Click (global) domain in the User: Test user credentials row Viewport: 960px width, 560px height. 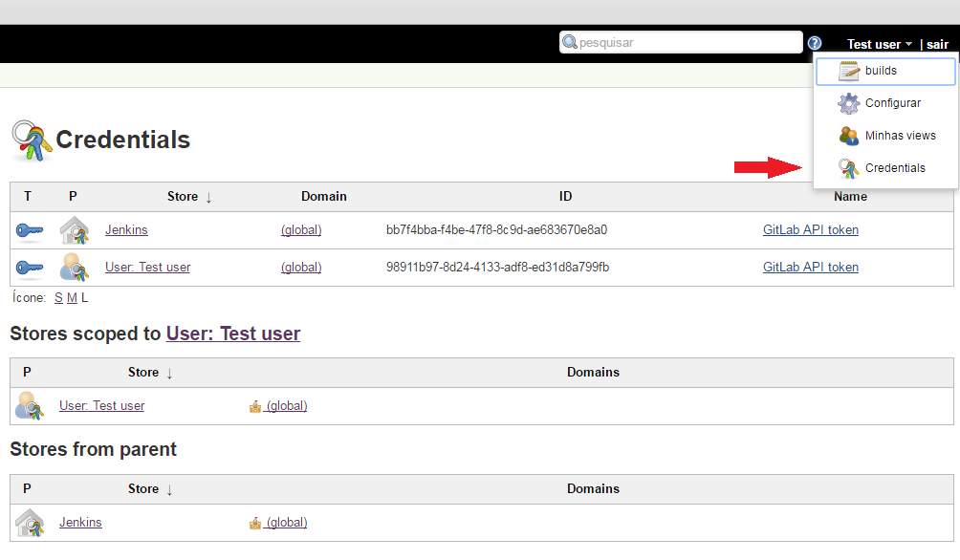(x=301, y=267)
